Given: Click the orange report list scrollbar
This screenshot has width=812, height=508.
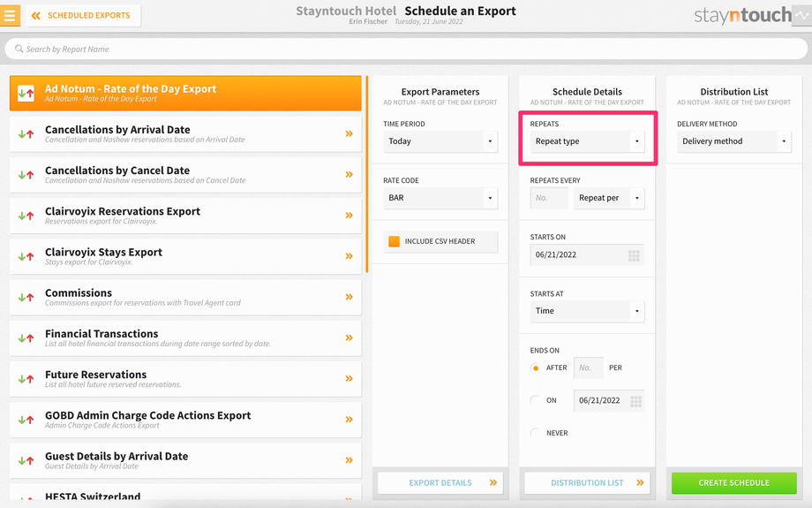Looking at the screenshot, I should tap(366, 174).
